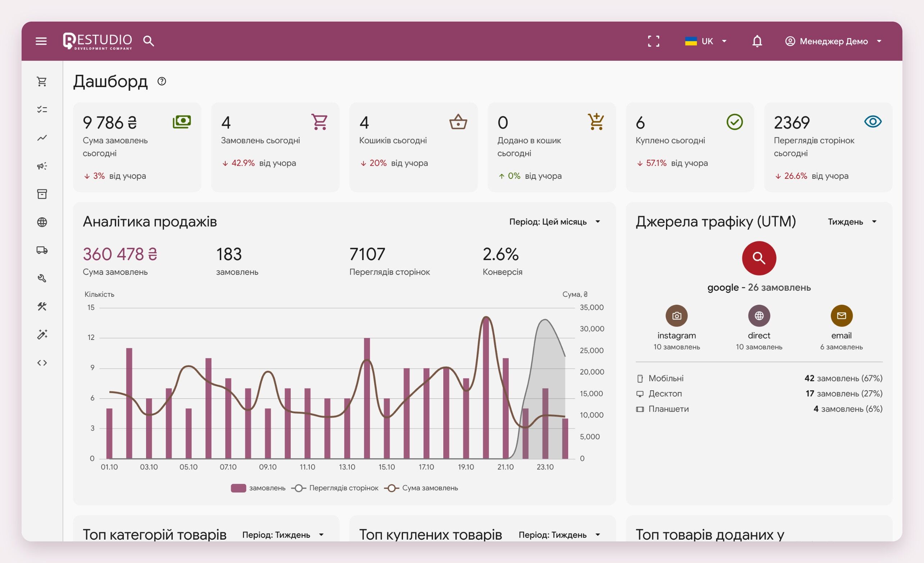
Task: Open the analytics trend-line sidebar icon
Action: (42, 137)
